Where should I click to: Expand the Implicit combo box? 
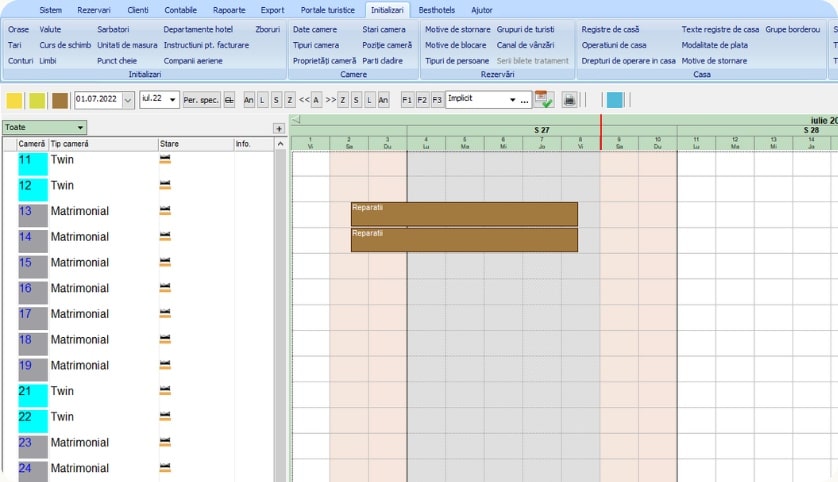click(x=512, y=100)
